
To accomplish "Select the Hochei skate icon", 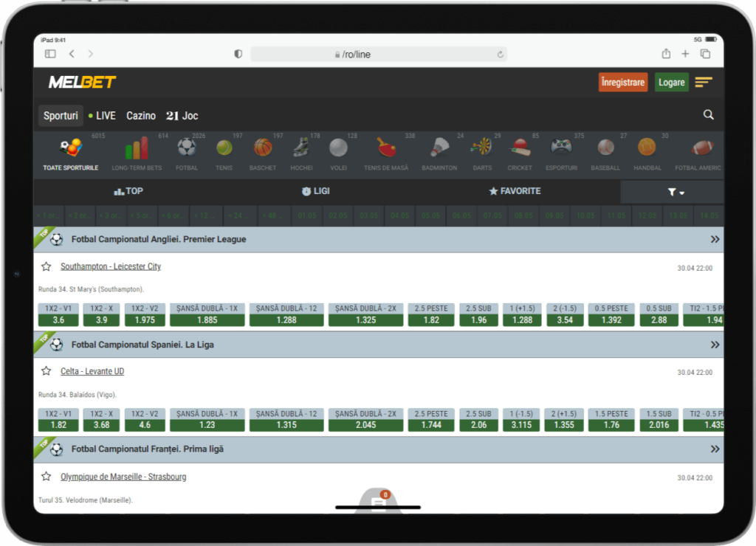I will (x=301, y=148).
